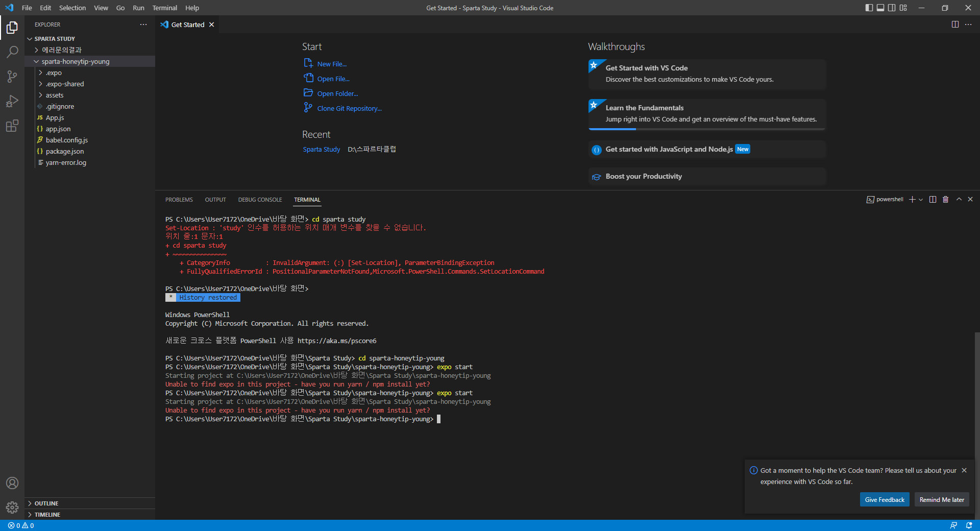Open the Accounts menu icon
Viewport: 980px width, 531px height.
[12, 483]
